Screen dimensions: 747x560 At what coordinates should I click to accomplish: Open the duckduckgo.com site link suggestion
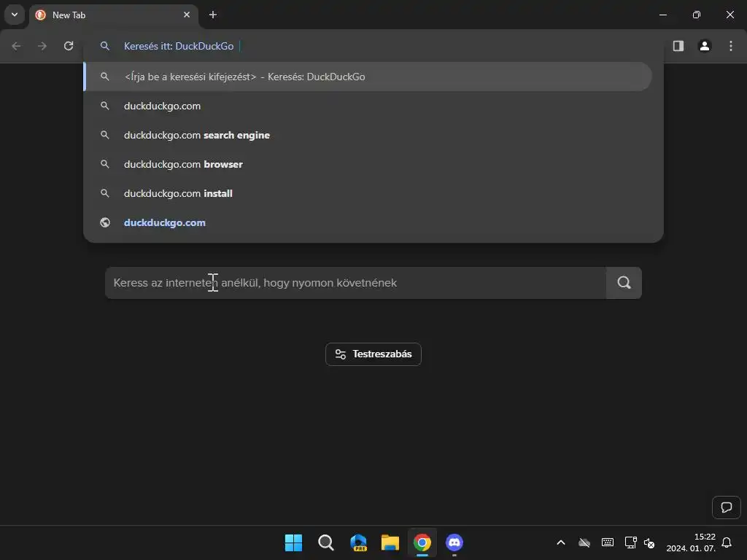tap(368, 222)
